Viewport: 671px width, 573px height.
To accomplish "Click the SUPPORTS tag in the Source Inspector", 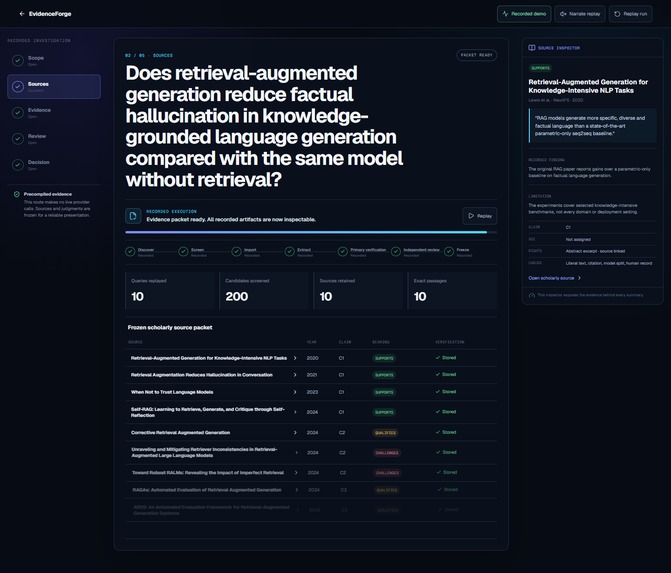I will point(540,68).
